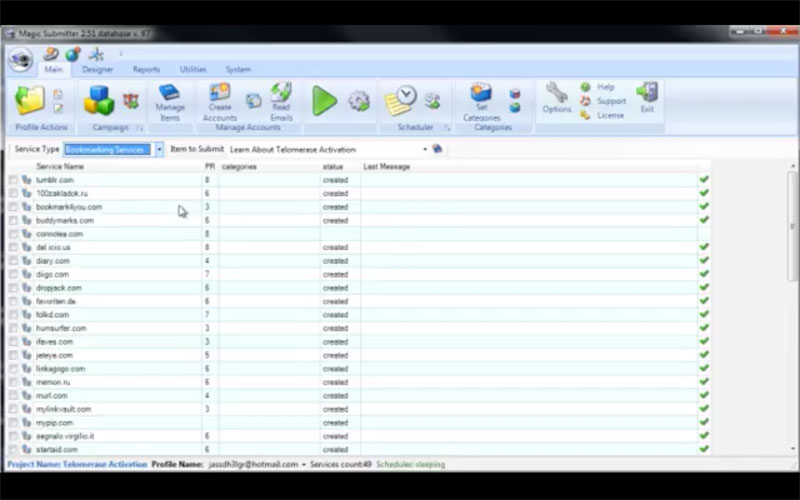Open the Service Type dropdown arrow
Viewport: 800px width, 500px height.
pyautogui.click(x=159, y=149)
